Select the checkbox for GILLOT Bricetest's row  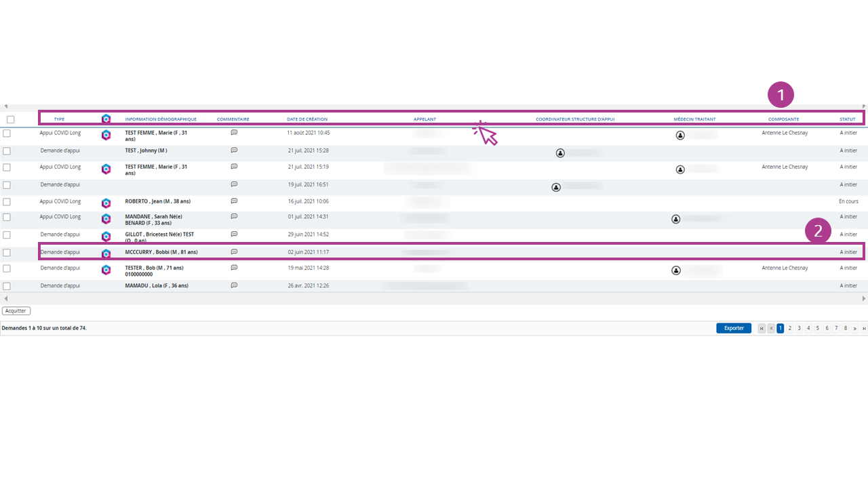click(7, 235)
